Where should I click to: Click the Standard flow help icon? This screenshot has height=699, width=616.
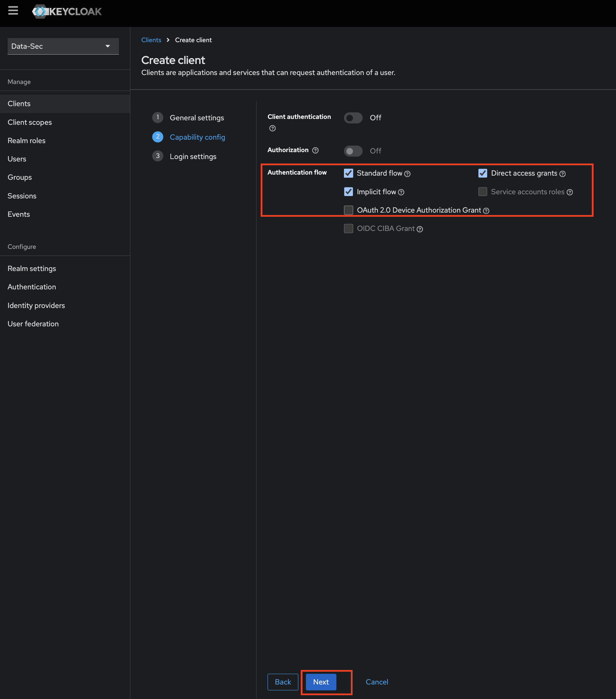pos(408,174)
